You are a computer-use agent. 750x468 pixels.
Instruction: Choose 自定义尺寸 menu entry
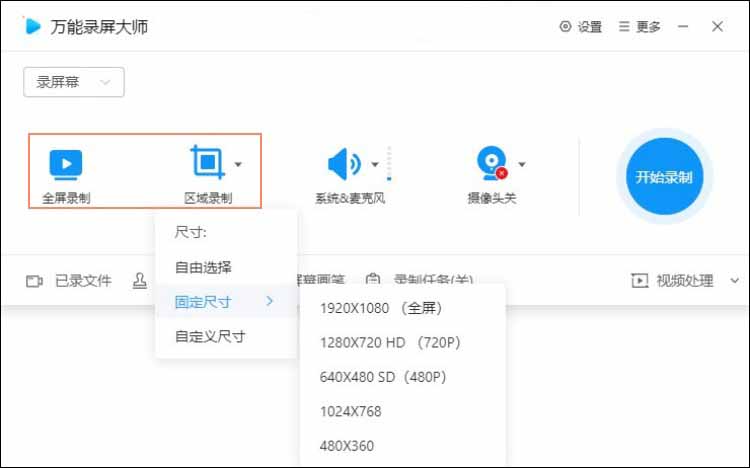coord(210,336)
